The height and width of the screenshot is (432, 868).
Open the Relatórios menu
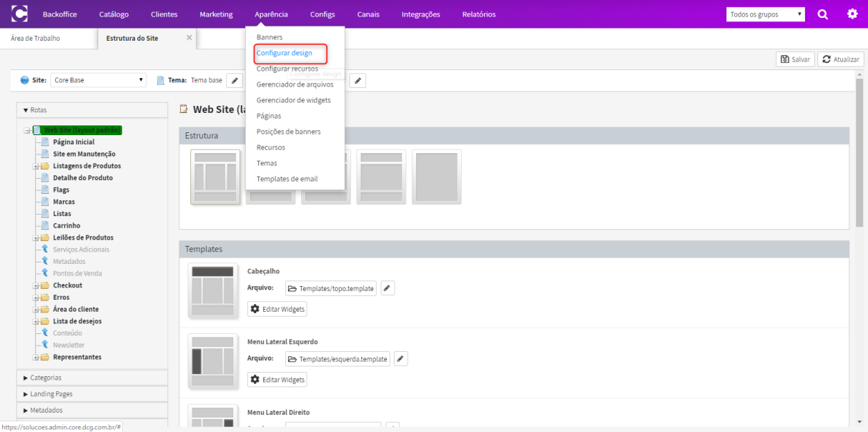pos(479,14)
